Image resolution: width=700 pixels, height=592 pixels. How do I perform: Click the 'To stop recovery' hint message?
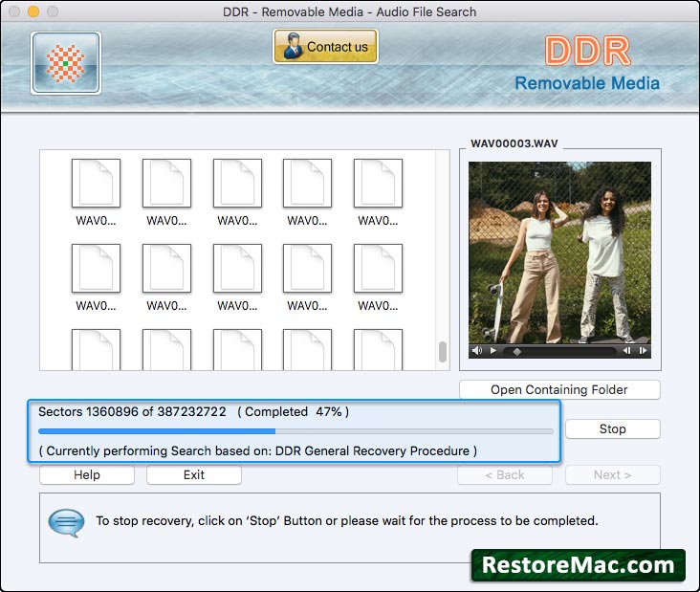coord(347,520)
